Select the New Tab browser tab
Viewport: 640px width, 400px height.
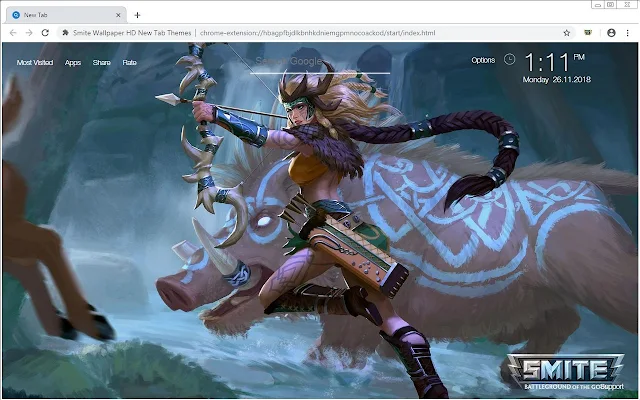tap(67, 15)
